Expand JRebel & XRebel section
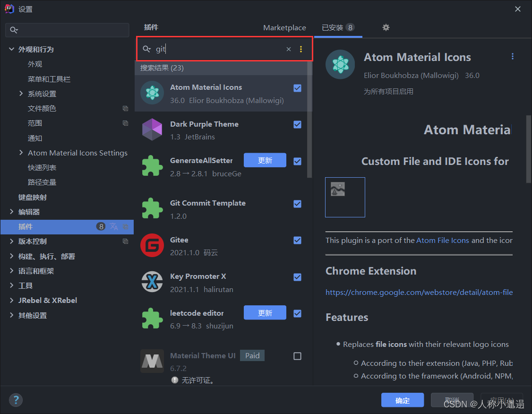 point(11,300)
